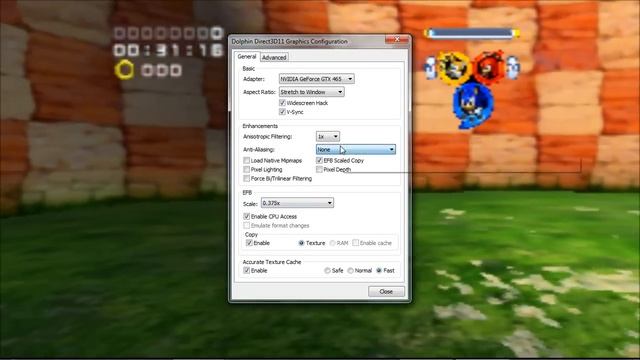Click the game timer 00:31:16
The height and width of the screenshot is (360, 640).
coord(169,51)
